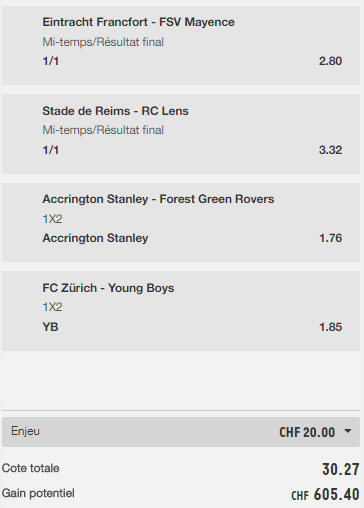This screenshot has width=364, height=508.
Task: Click the 1/1 selection for Francfort bet
Action: [x=51, y=61]
